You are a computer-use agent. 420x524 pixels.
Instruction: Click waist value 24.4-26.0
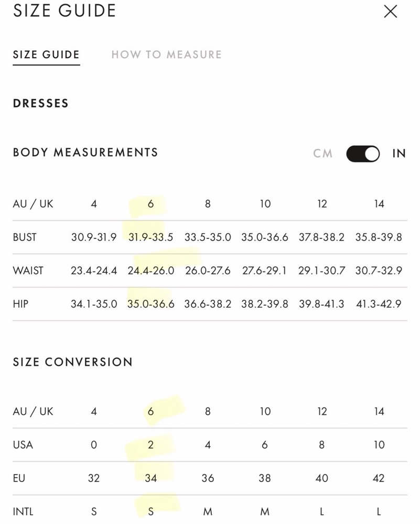pos(151,270)
